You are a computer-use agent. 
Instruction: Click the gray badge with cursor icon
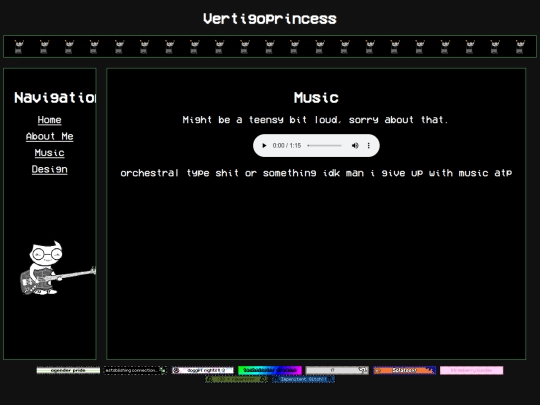click(337, 370)
